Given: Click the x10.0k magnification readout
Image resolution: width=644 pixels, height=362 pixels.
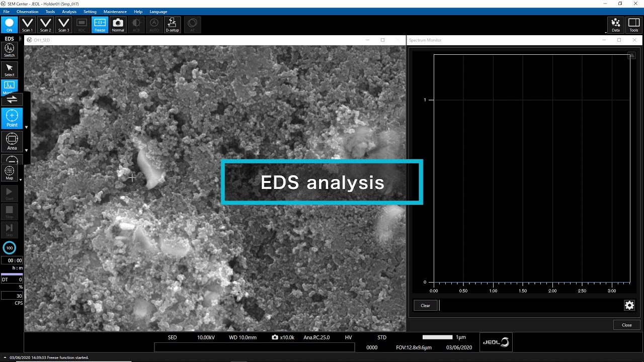Looking at the screenshot, I should [x=283, y=337].
